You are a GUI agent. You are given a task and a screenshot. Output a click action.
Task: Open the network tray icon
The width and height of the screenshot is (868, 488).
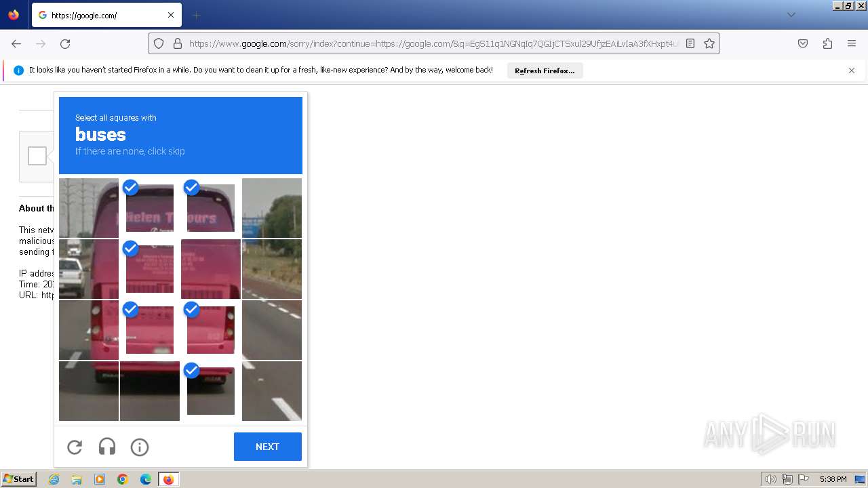(787, 479)
